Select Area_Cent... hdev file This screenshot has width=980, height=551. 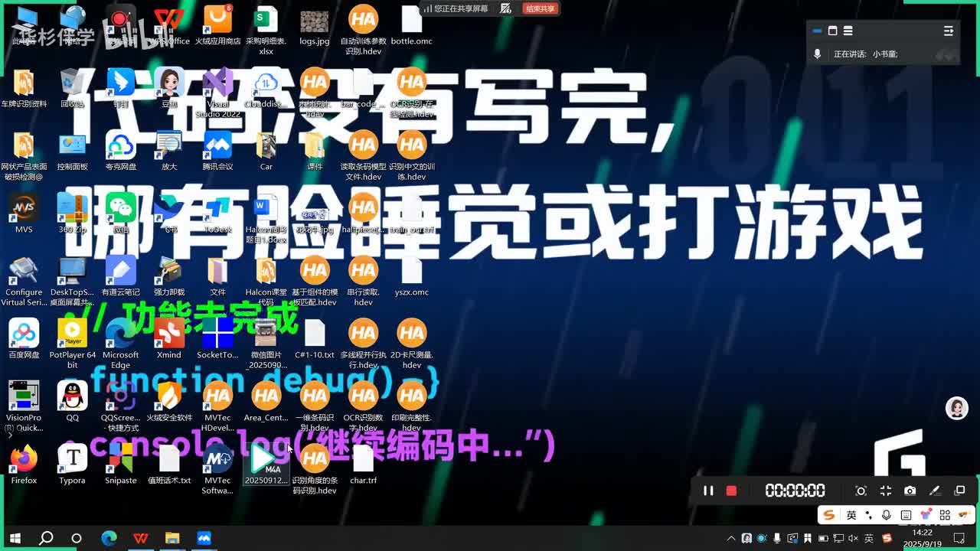pos(266,403)
